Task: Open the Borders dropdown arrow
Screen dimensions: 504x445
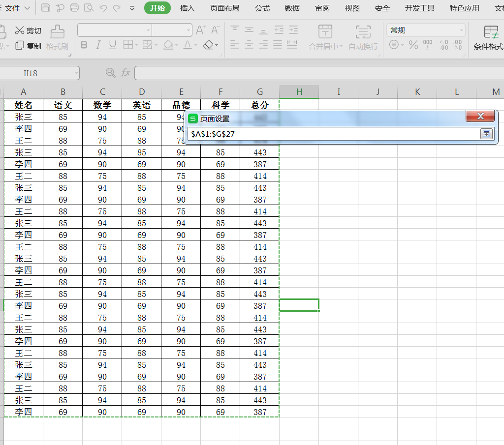Action: tap(137, 45)
